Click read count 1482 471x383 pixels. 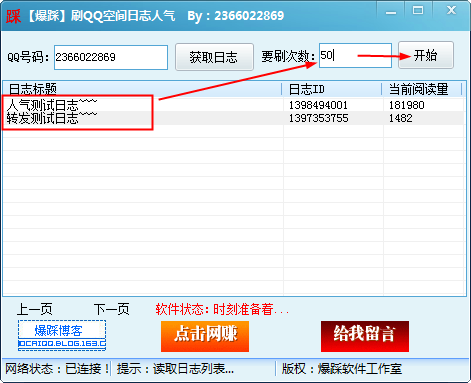(x=401, y=118)
